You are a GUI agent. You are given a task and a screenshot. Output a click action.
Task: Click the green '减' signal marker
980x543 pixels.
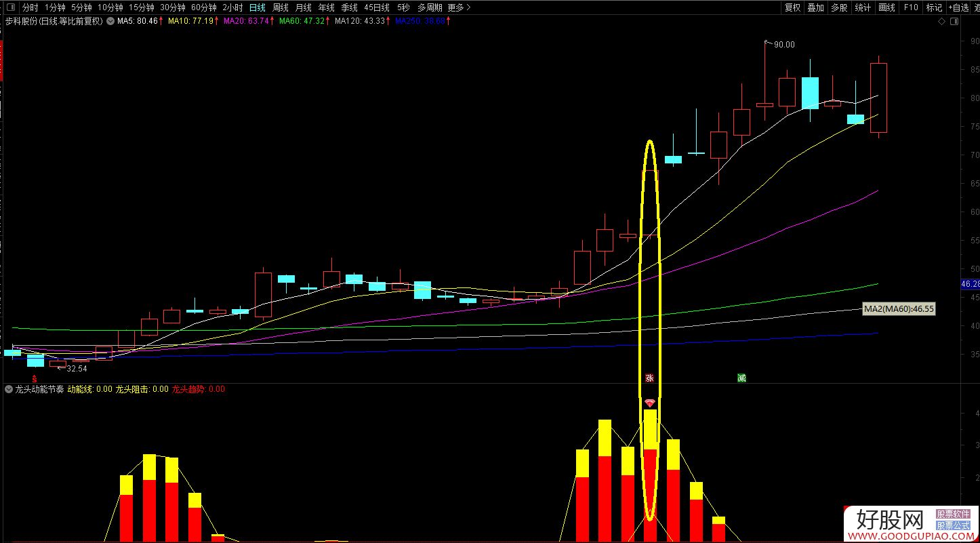tap(741, 378)
